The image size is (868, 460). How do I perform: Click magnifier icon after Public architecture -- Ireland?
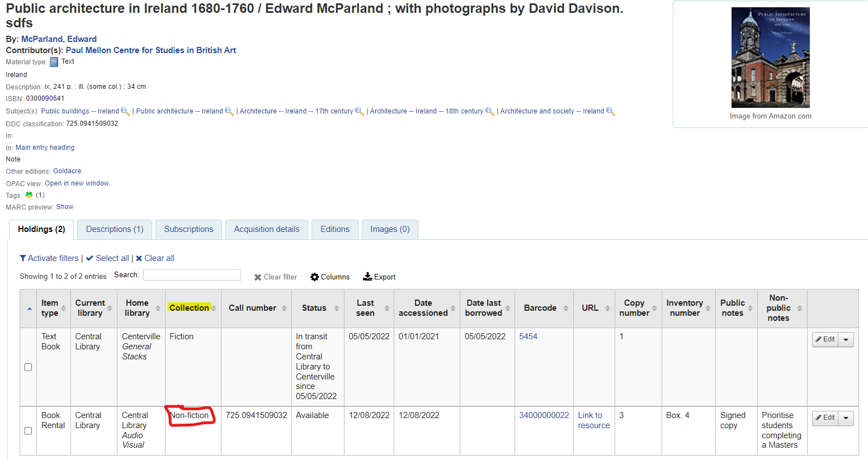pos(229,111)
